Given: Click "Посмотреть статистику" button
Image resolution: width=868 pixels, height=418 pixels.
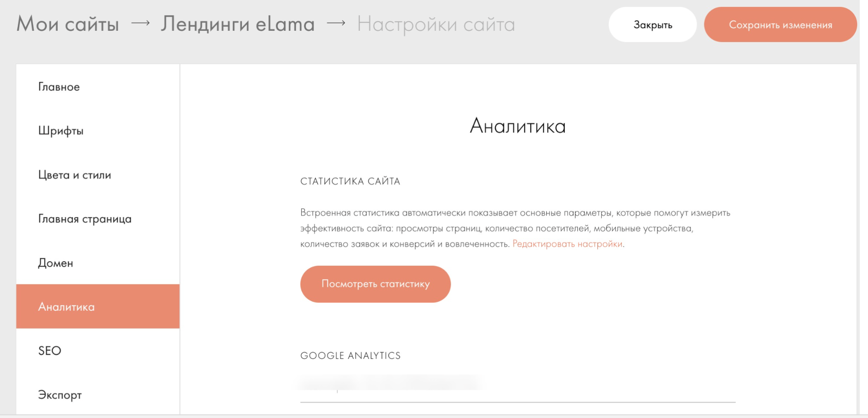Looking at the screenshot, I should pyautogui.click(x=375, y=284).
